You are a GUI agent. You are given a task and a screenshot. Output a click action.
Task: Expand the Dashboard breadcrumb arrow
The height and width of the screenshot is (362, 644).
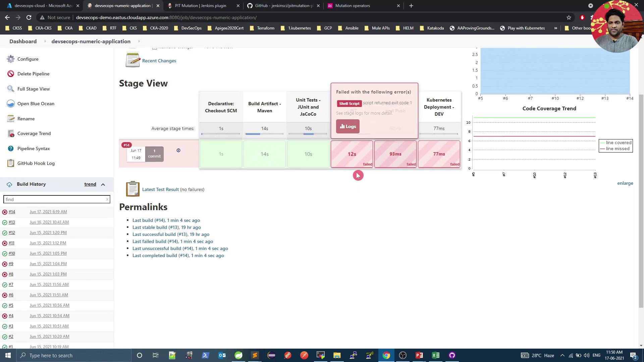[45, 41]
